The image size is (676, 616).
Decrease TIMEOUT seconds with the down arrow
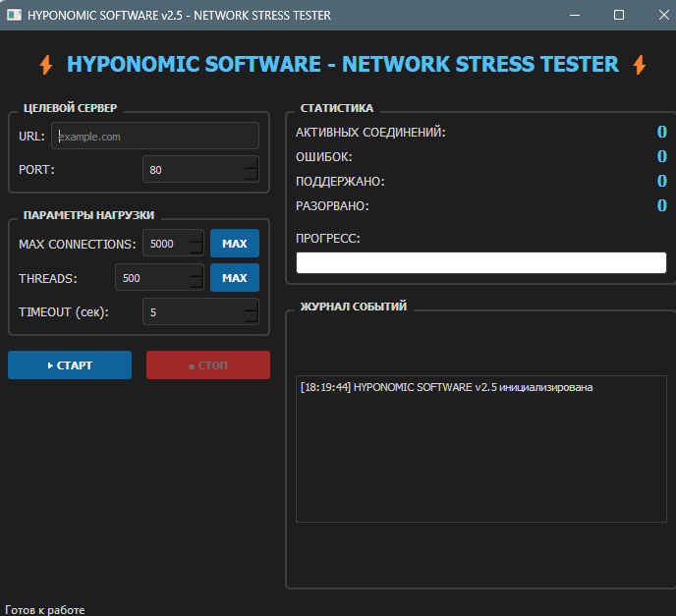coord(252,318)
